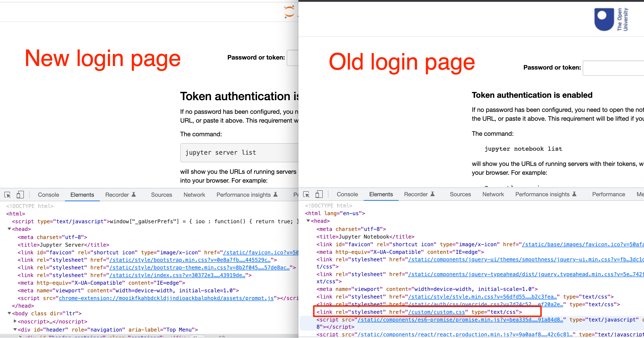This screenshot has height=338, width=644.
Task: Select the meta viewport line in right DevTools
Action: [427, 289]
